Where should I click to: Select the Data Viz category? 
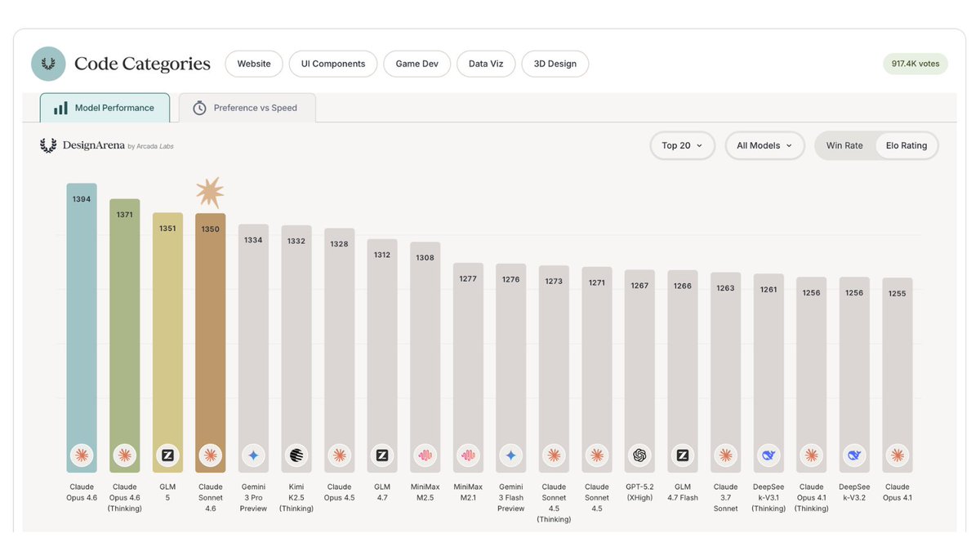click(x=485, y=63)
